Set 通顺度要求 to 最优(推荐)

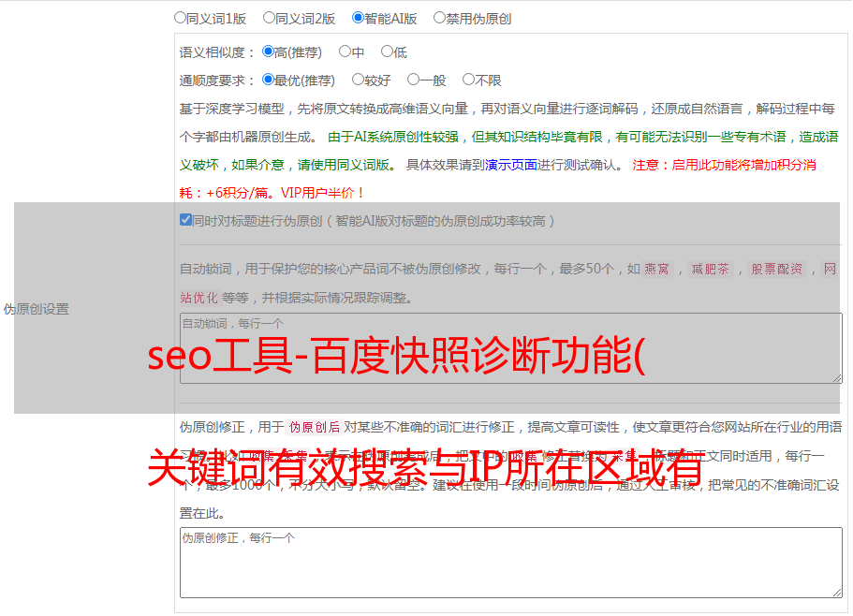(268, 80)
